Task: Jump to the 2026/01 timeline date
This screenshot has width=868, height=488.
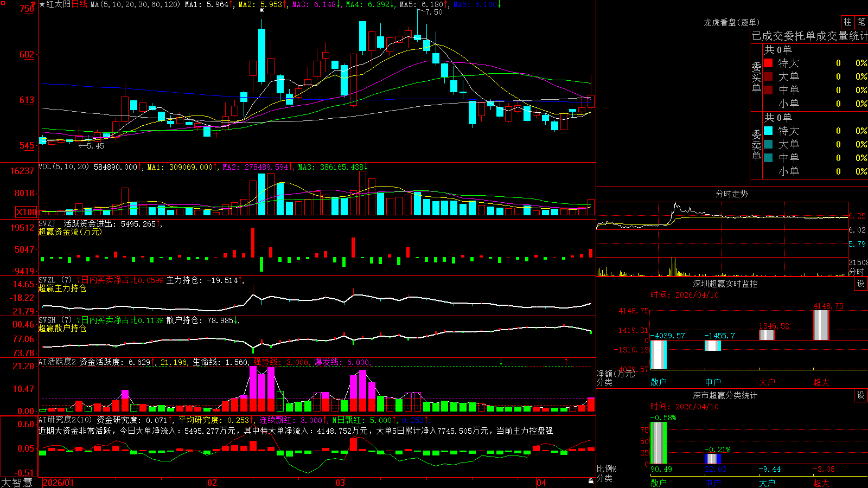Action: click(x=58, y=483)
